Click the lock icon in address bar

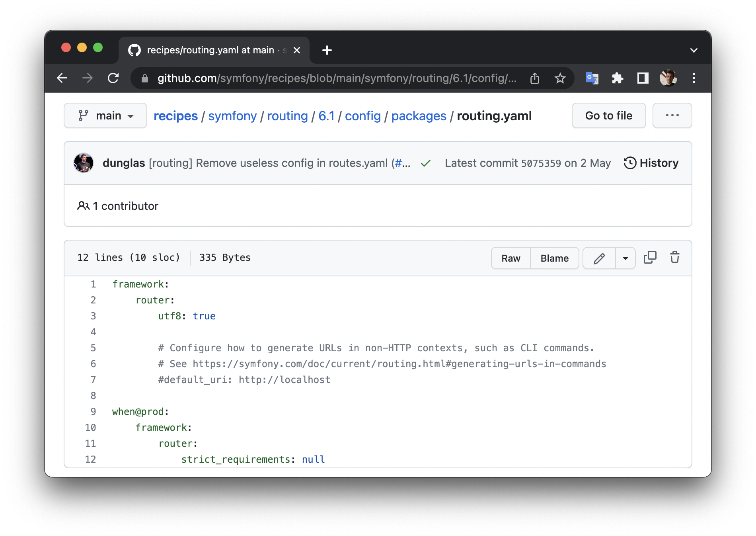(145, 78)
